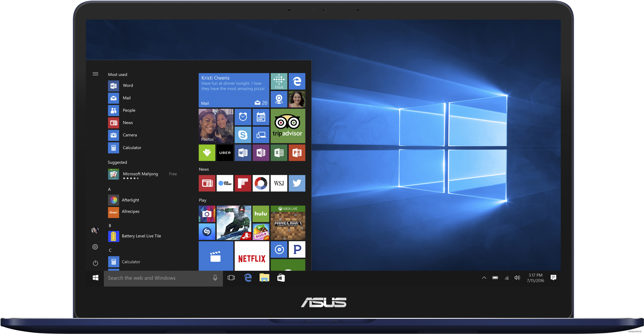Viewport: 644px width, 334px height.
Task: Open the Wall Street Journal tile
Action: (279, 183)
